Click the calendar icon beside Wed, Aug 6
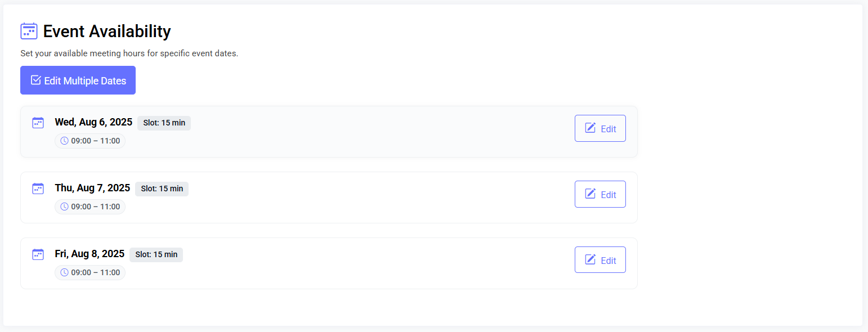This screenshot has height=332, width=868. pyautogui.click(x=38, y=122)
